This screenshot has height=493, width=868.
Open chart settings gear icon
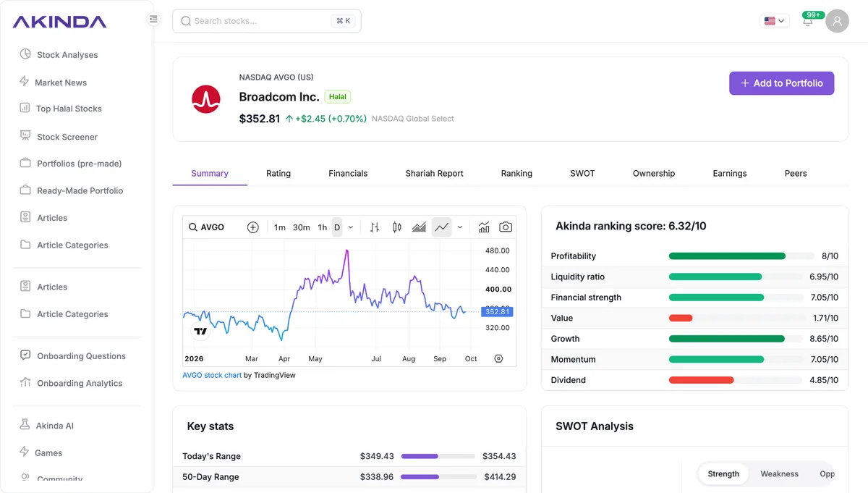coord(498,359)
